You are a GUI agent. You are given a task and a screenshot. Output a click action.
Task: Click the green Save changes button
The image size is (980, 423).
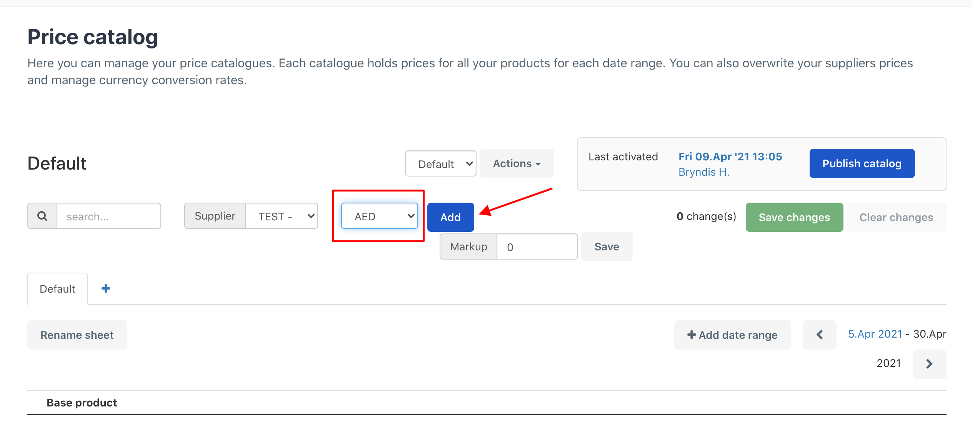(794, 217)
